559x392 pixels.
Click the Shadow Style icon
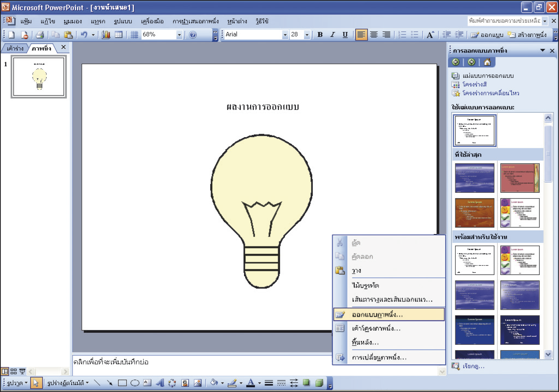tap(306, 383)
